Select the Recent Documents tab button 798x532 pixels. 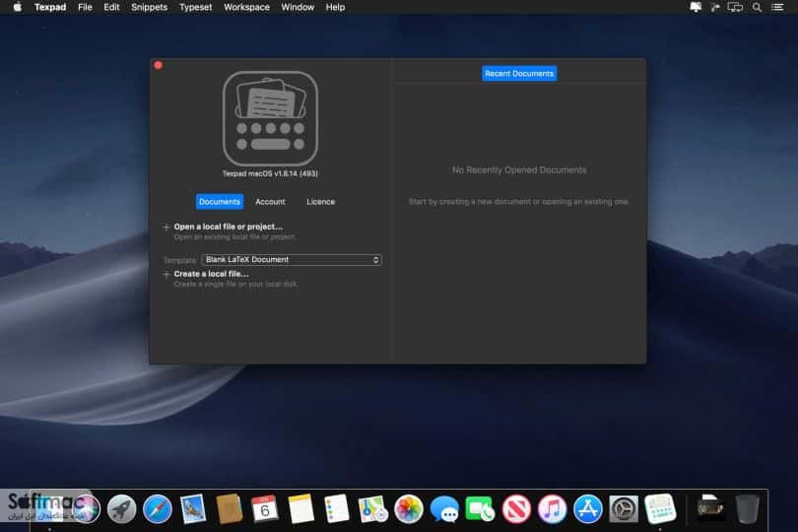pos(519,73)
